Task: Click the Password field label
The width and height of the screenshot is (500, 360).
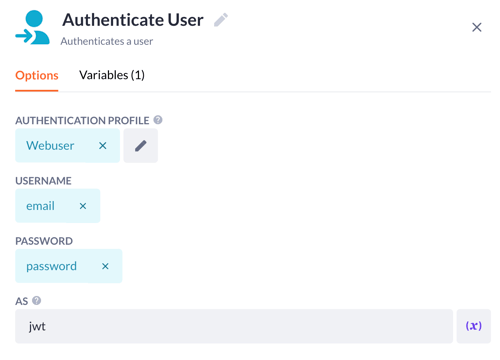Action: point(44,241)
